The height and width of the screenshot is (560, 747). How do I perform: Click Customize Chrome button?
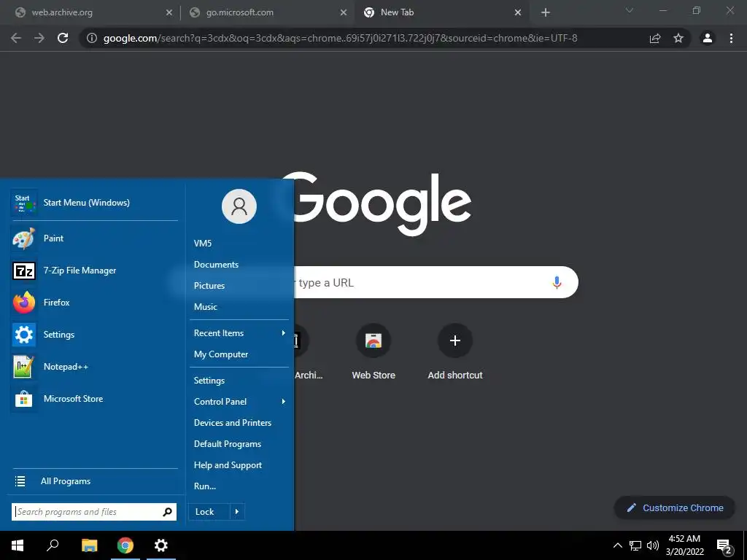tap(675, 508)
